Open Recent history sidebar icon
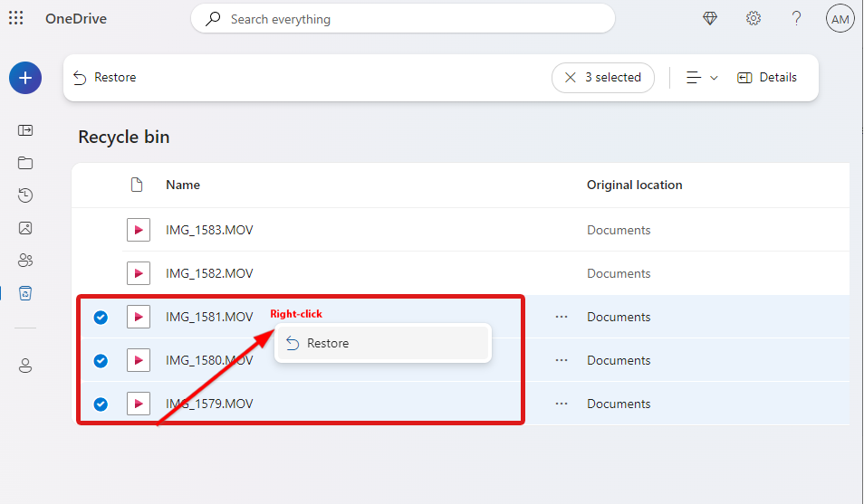Screen dimensions: 864x504 click(25, 195)
